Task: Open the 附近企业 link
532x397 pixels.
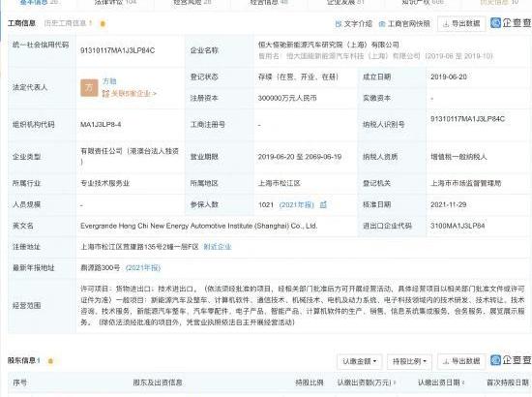Action: coord(218,247)
